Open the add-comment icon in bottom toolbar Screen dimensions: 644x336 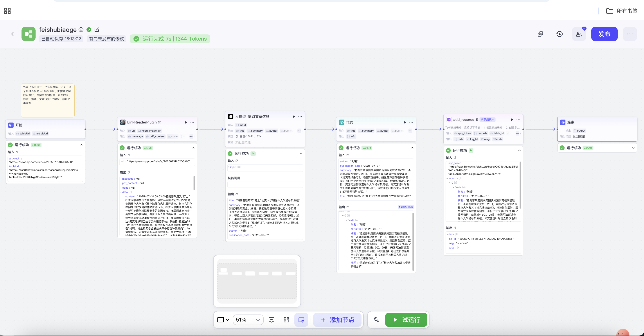271,320
